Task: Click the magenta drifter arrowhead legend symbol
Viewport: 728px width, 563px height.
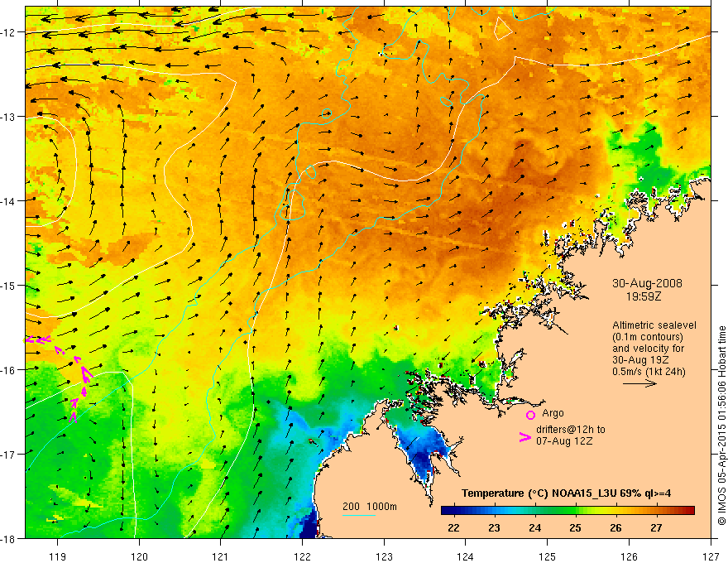Action: [524, 436]
